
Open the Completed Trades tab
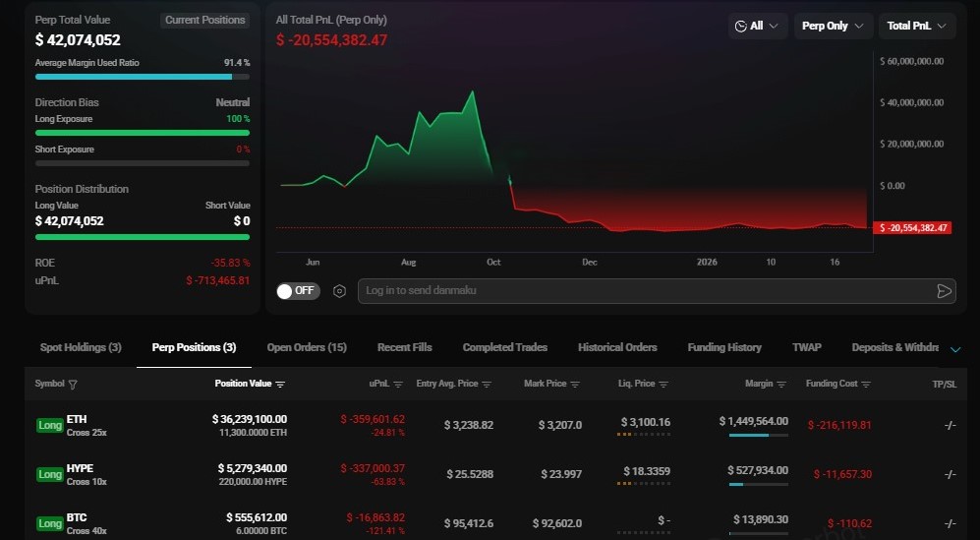coord(505,347)
